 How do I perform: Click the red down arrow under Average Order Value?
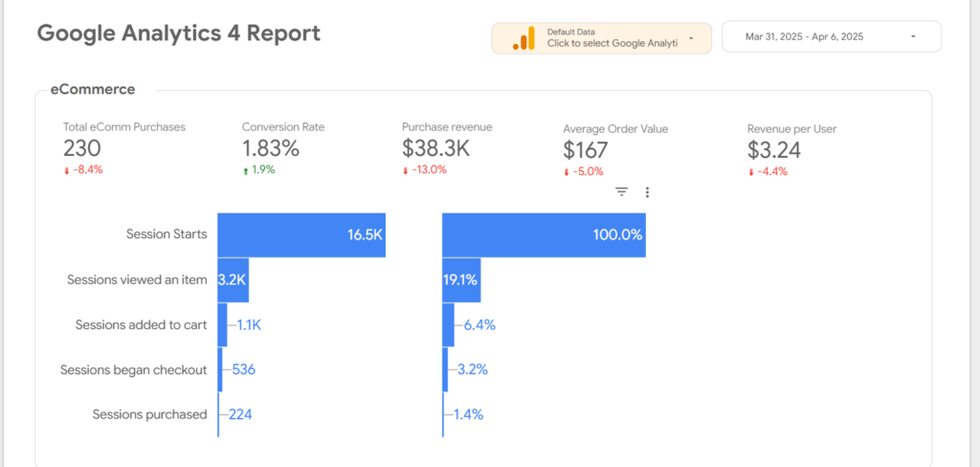567,172
